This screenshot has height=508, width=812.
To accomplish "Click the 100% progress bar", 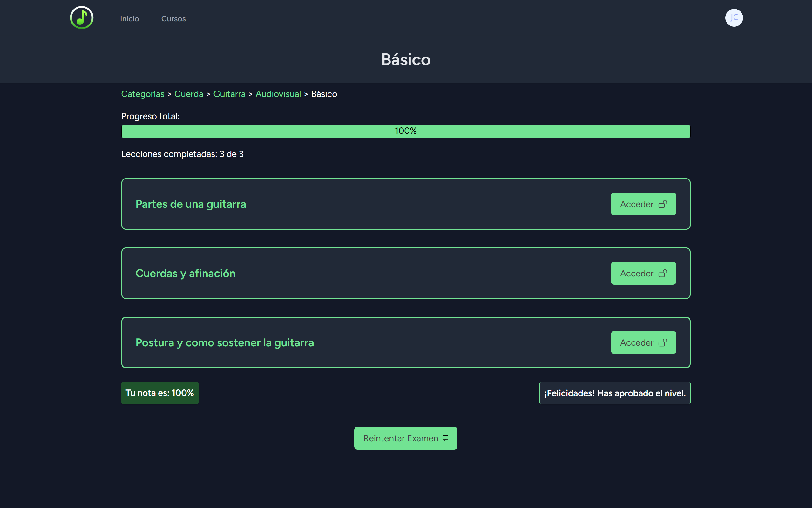I will pos(405,131).
